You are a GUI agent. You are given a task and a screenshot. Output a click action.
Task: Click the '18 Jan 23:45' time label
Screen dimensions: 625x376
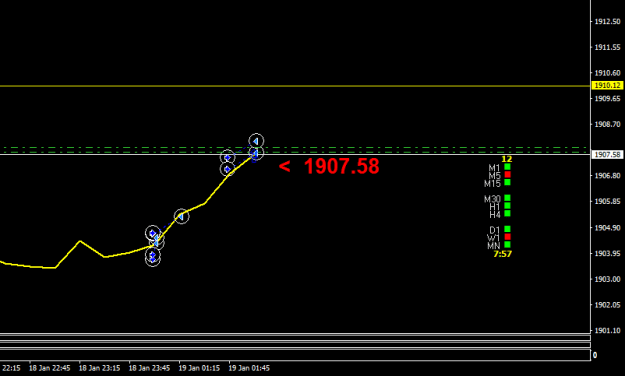[x=149, y=368]
